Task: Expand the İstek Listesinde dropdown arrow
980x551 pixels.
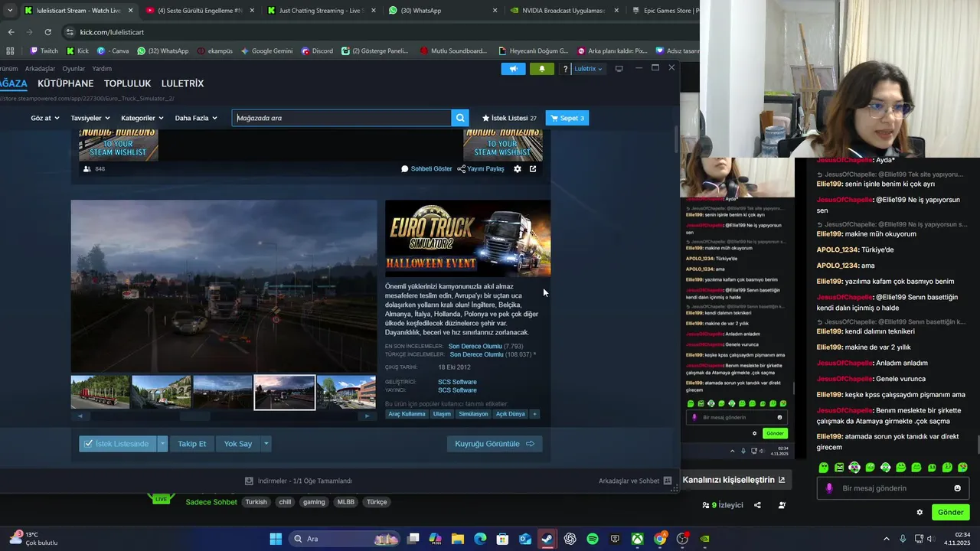Action: [162, 444]
